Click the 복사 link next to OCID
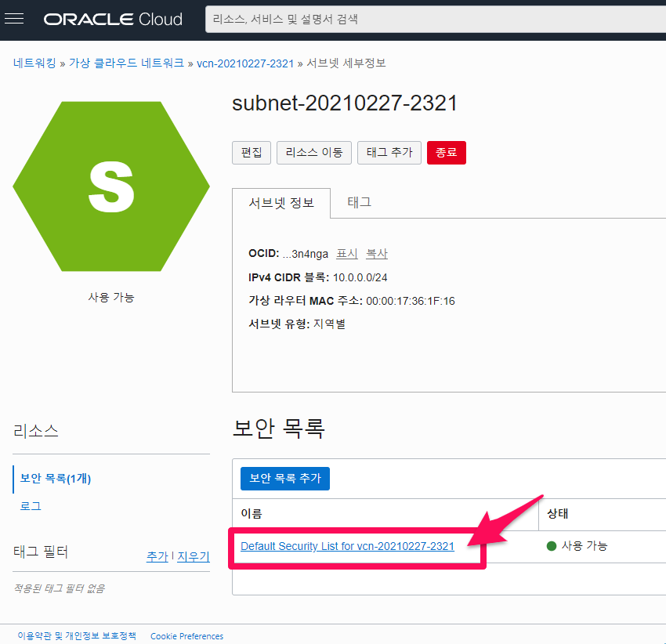 coord(377,254)
